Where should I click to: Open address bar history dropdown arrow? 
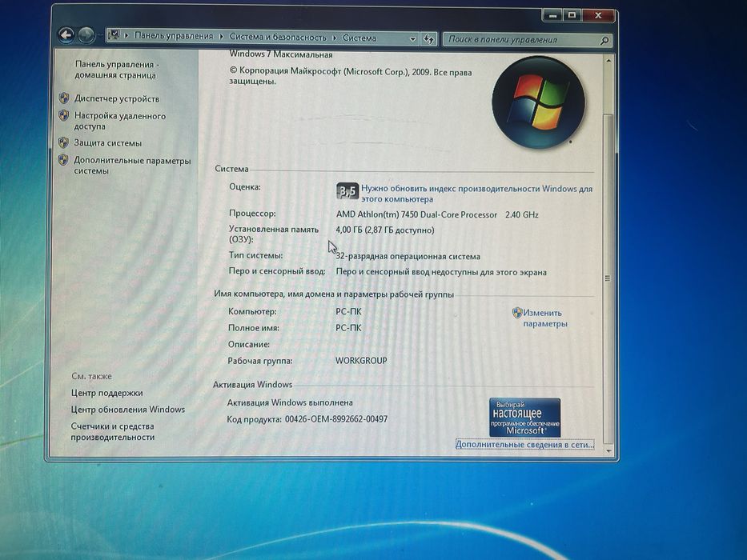pos(412,39)
